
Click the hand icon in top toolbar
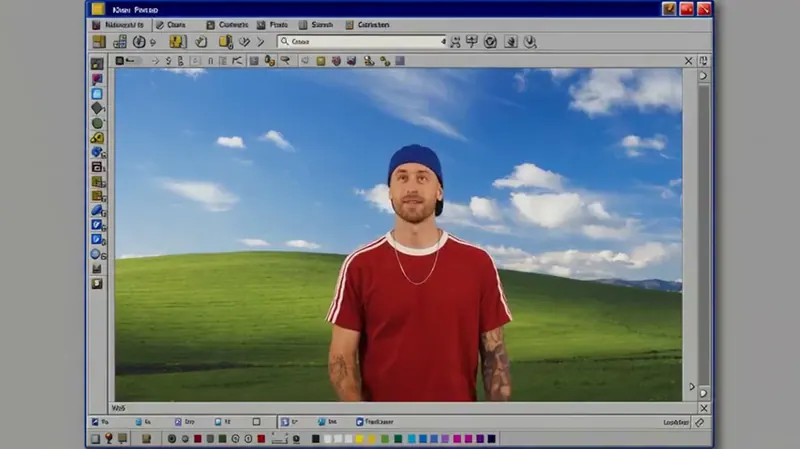pos(511,42)
